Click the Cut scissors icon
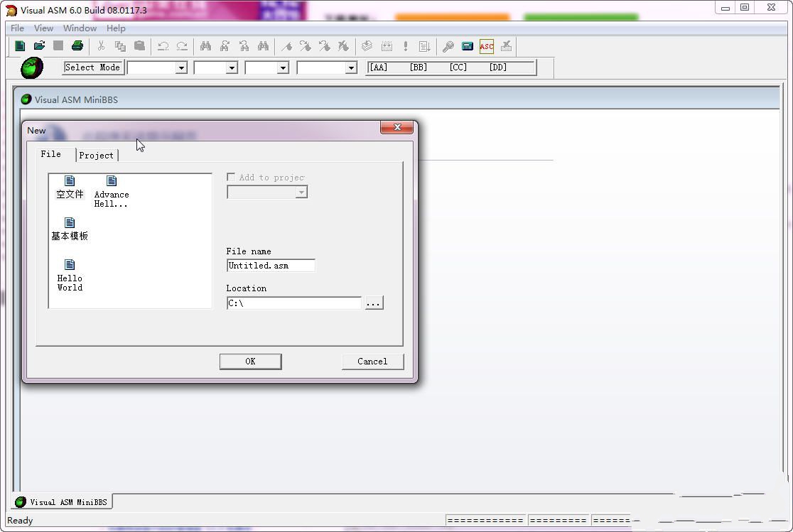 (x=101, y=46)
